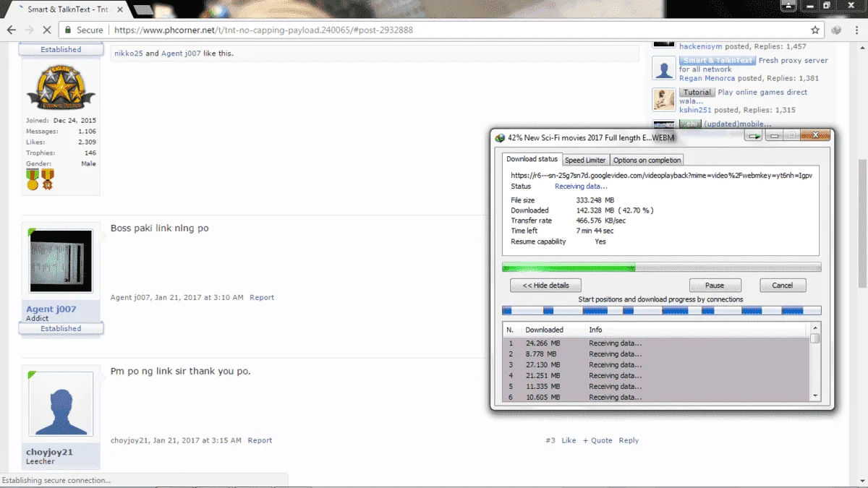The width and height of the screenshot is (868, 488).
Task: Click the Tutorial tag in sidebar
Action: 697,93
